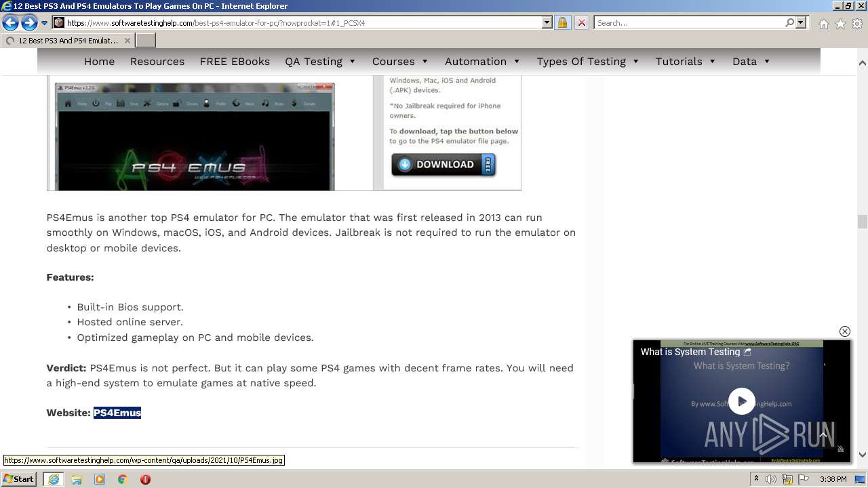
Task: Click the Website: bold label
Action: [x=68, y=413]
